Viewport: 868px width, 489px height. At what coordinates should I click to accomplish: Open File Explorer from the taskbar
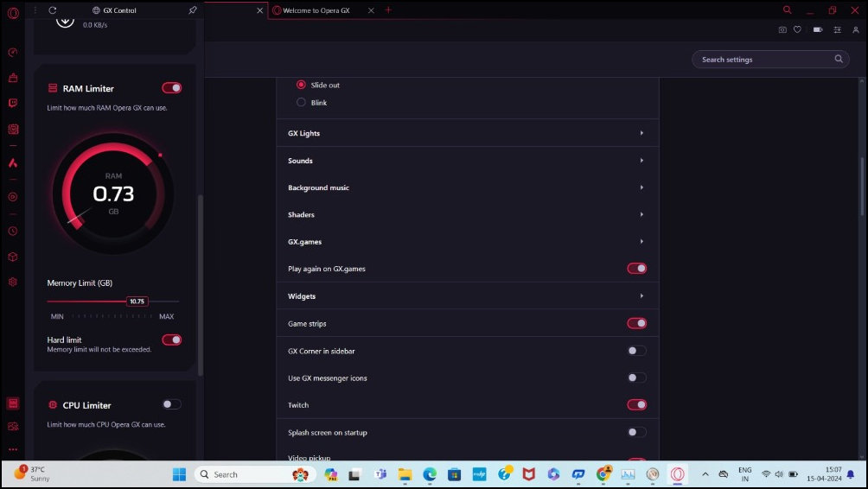(x=405, y=474)
